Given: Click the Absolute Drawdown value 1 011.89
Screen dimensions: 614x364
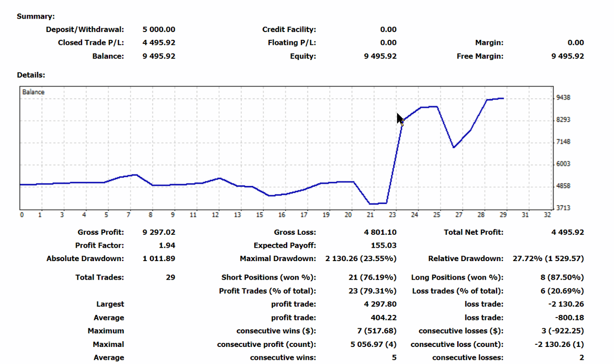Looking at the screenshot, I should point(158,259).
